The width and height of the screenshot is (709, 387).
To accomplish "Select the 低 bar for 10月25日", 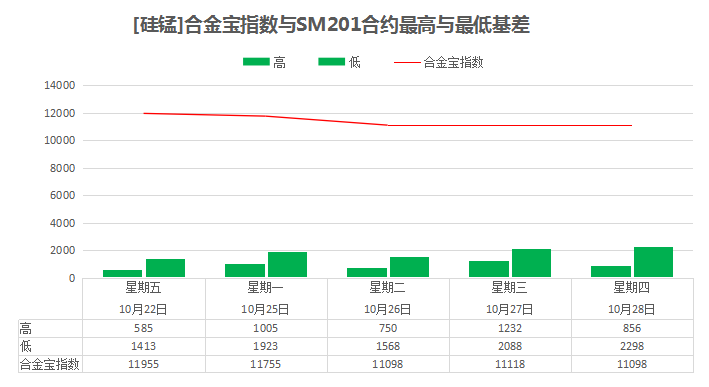I will tap(287, 264).
